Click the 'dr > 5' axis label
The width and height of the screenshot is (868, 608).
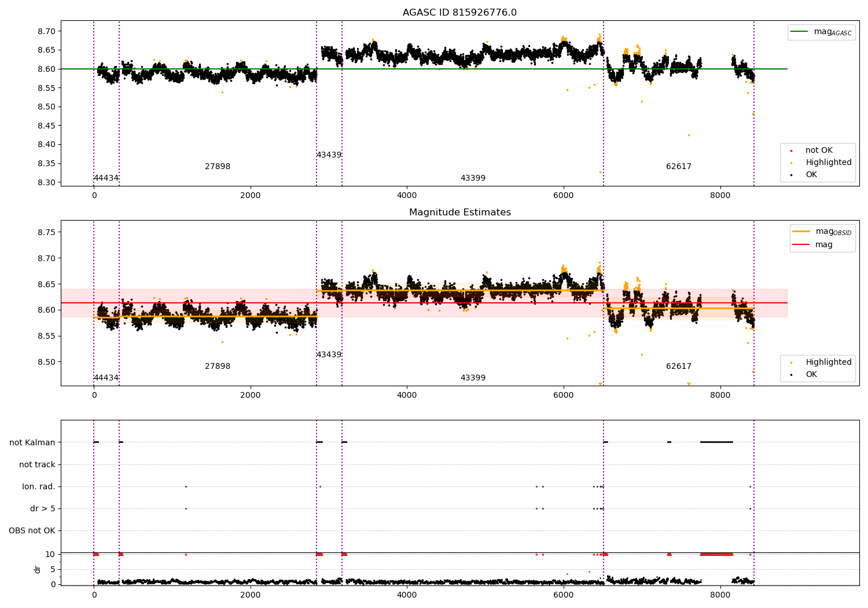tap(43, 509)
